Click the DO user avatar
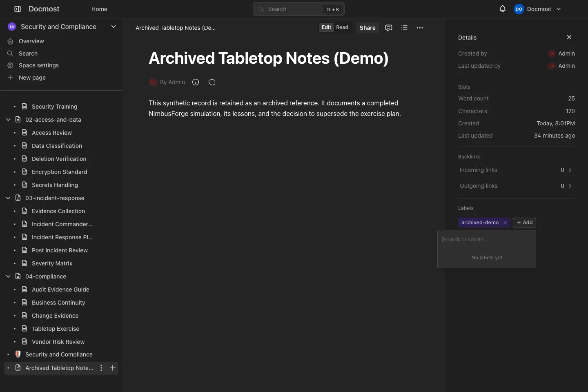This screenshot has width=588, height=392. [519, 9]
